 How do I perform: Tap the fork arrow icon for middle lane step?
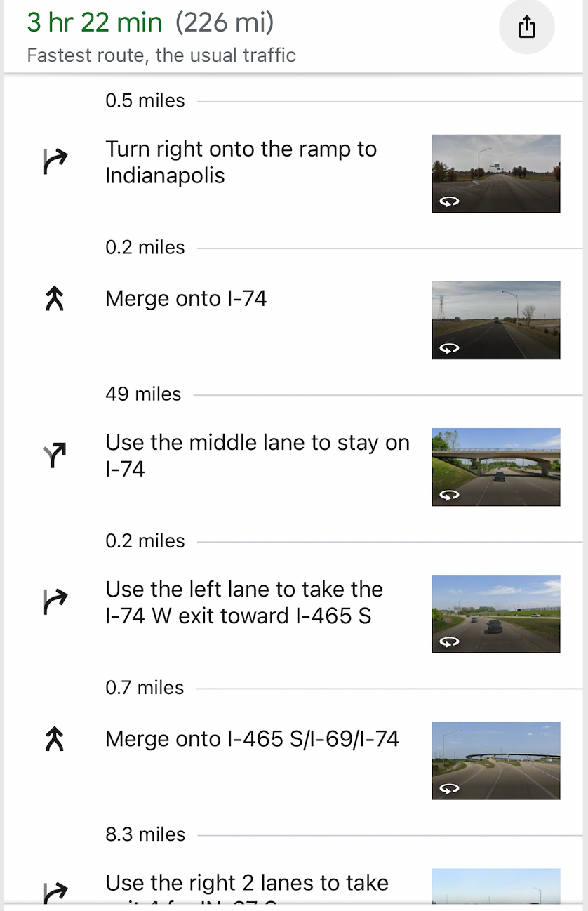click(x=55, y=455)
